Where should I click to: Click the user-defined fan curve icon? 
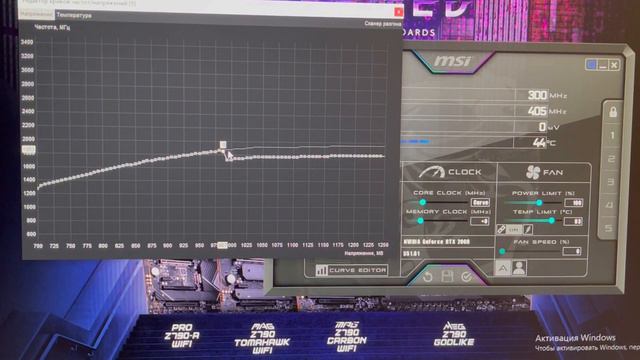tap(519, 268)
